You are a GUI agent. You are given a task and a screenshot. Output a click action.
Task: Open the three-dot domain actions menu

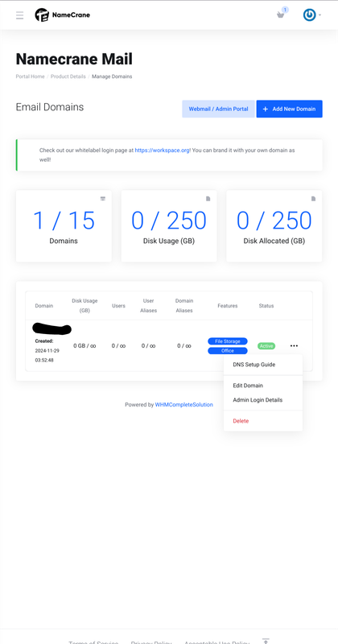point(294,346)
